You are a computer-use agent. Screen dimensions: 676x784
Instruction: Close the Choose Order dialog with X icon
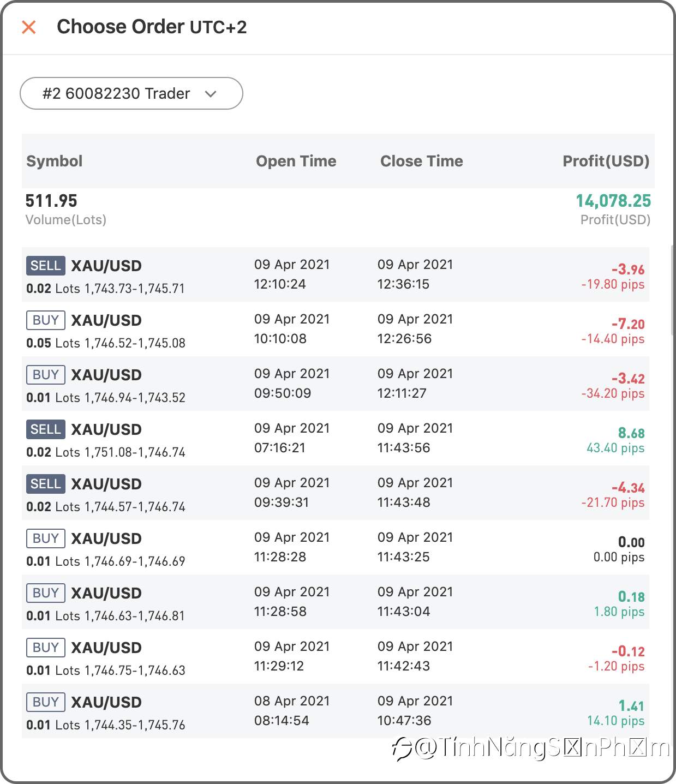coord(29,27)
